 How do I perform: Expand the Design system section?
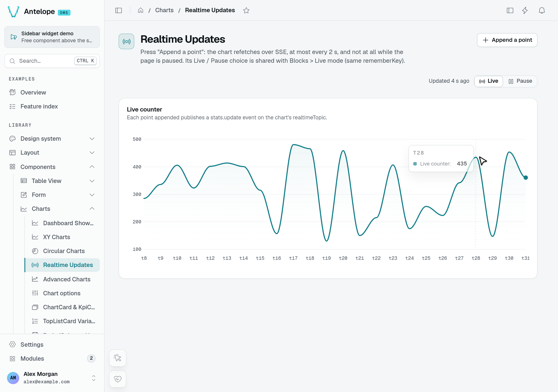52,139
